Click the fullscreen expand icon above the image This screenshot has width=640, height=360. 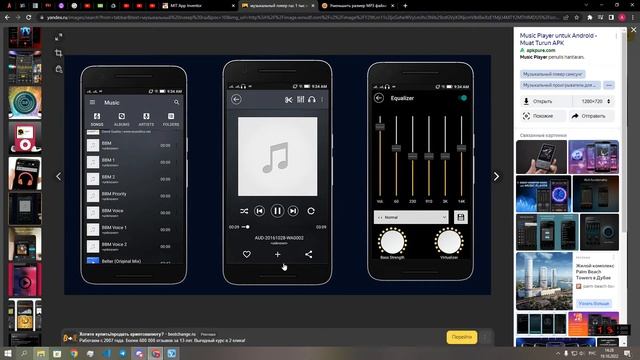[59, 37]
